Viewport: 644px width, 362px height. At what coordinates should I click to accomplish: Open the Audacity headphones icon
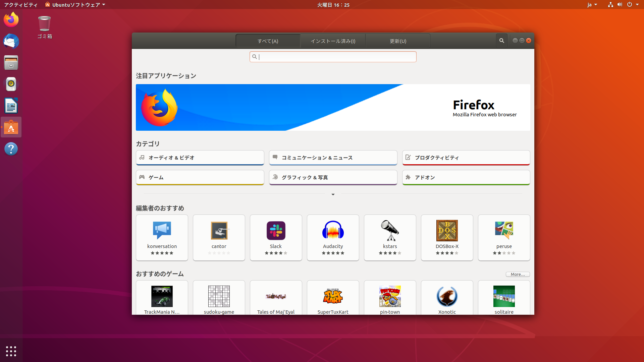[333, 230]
